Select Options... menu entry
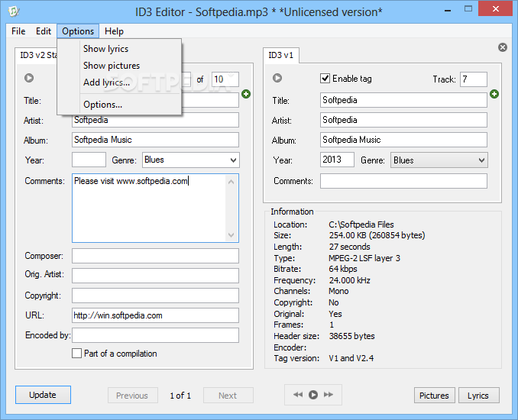Viewport: 518px width, 420px height. [102, 105]
